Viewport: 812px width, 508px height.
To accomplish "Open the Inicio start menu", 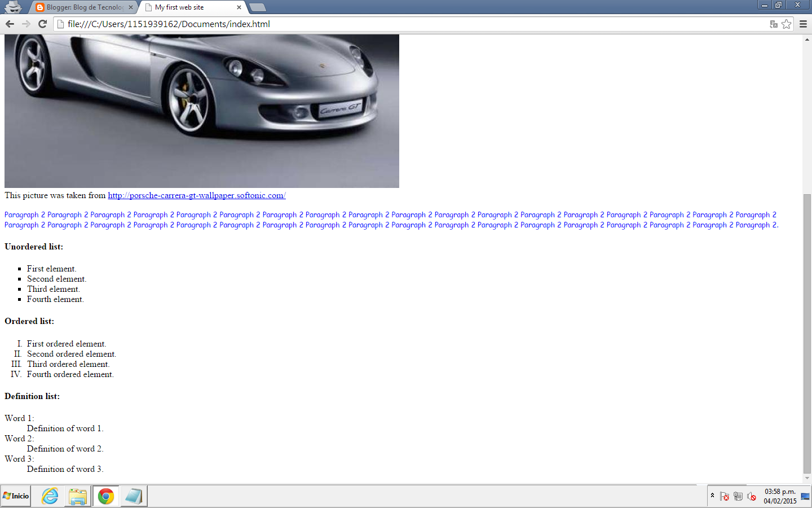I will pos(16,496).
